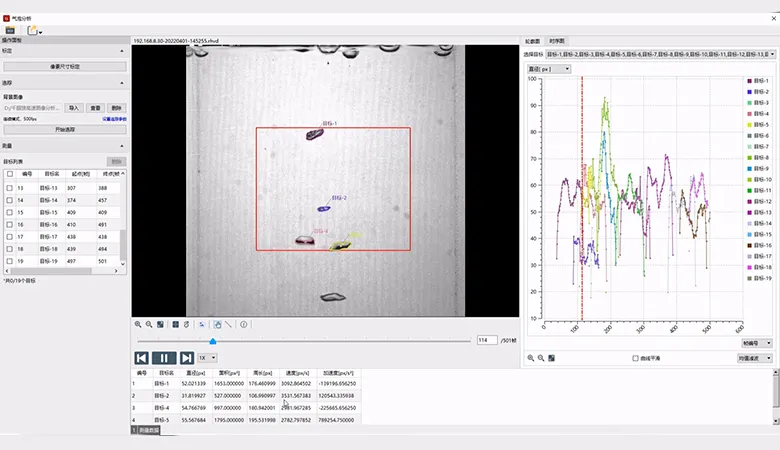Click the frame position slider handle
780x450 pixels.
tap(212, 341)
